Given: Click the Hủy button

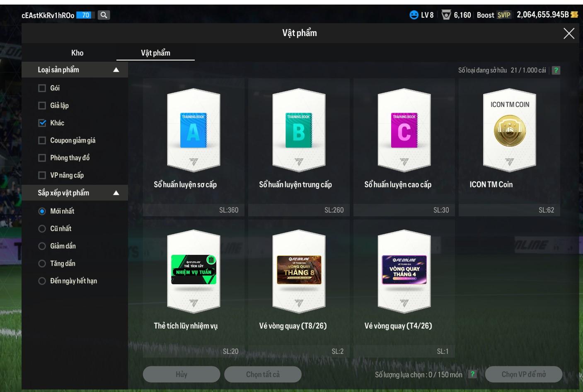Looking at the screenshot, I should [x=181, y=374].
